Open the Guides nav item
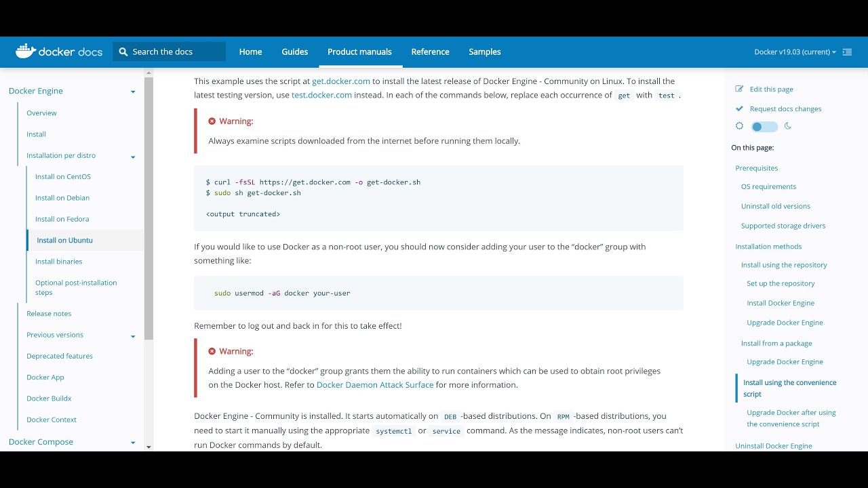Image resolution: width=868 pixels, height=488 pixels. (x=295, y=52)
